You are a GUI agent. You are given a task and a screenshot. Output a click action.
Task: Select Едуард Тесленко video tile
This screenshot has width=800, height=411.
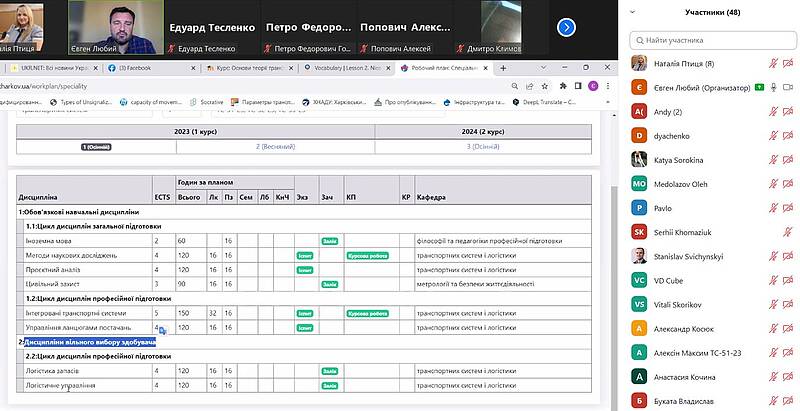point(212,27)
